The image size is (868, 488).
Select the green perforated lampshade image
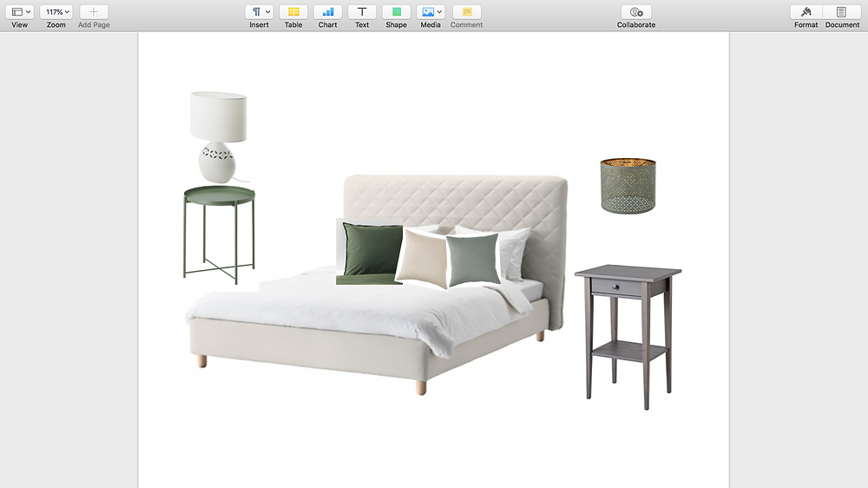click(x=628, y=186)
